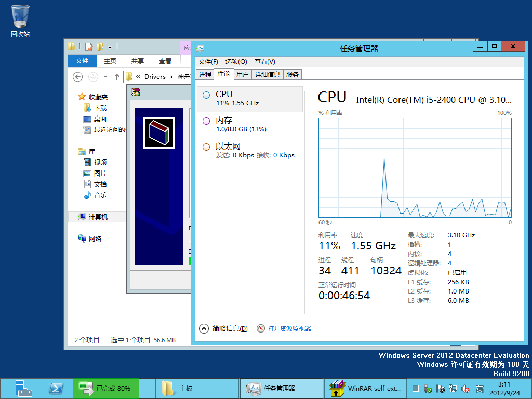
Task: Select 文档 library in navigation pane
Action: point(100,184)
